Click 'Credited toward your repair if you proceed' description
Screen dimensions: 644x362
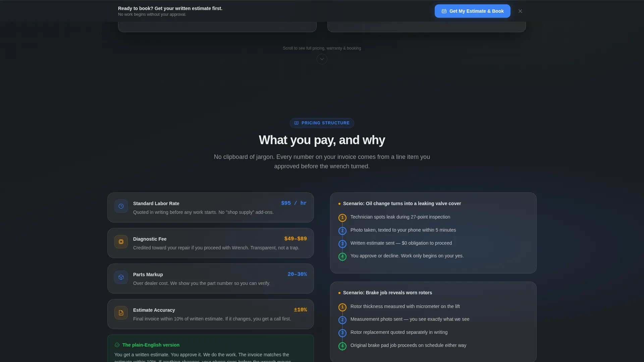tap(216, 248)
